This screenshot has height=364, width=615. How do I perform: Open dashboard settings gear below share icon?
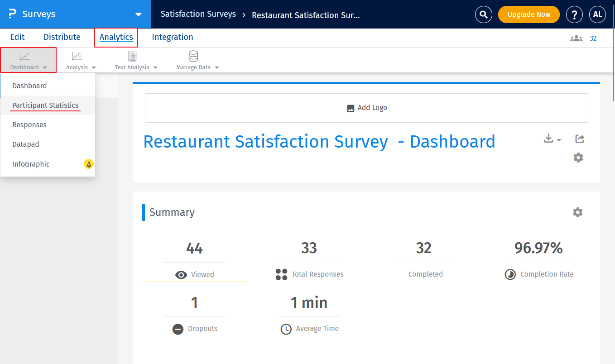click(x=578, y=158)
